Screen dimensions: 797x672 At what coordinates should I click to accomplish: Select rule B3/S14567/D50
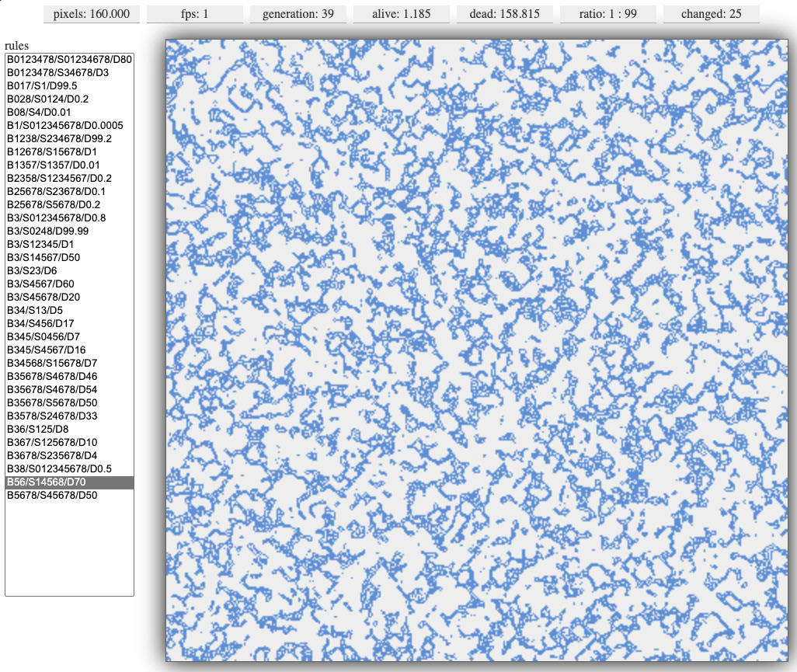coord(70,258)
